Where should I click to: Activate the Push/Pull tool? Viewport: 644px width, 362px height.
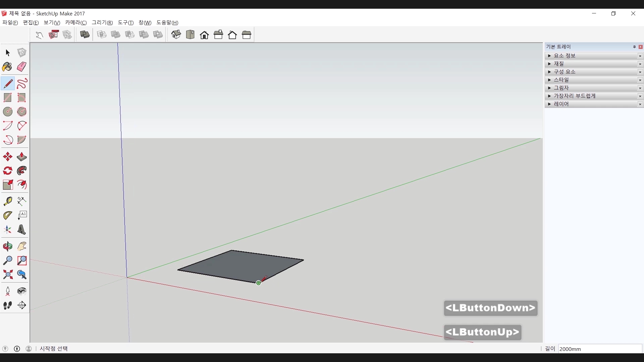(x=22, y=157)
